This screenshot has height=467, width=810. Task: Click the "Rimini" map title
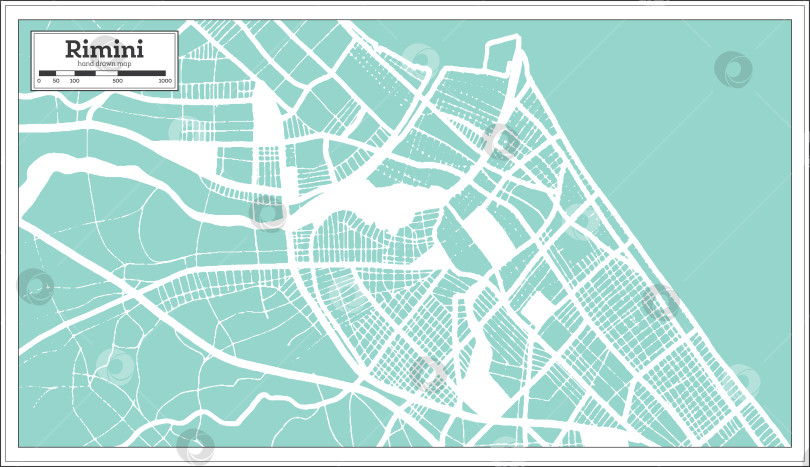[104, 47]
